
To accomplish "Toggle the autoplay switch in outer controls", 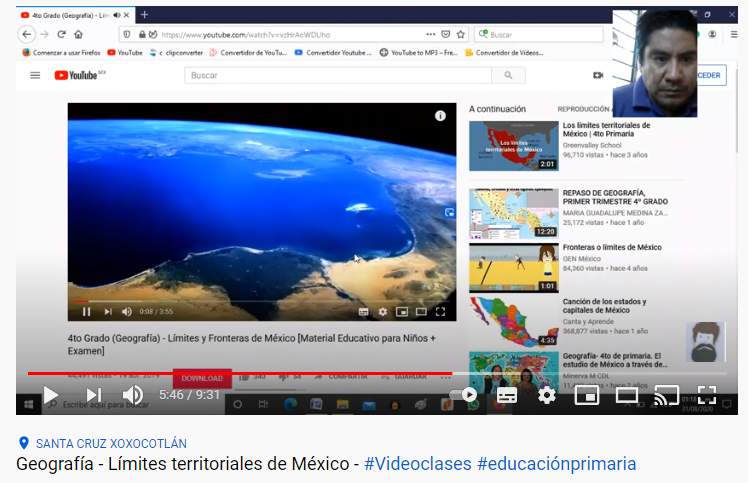I will pos(463,395).
